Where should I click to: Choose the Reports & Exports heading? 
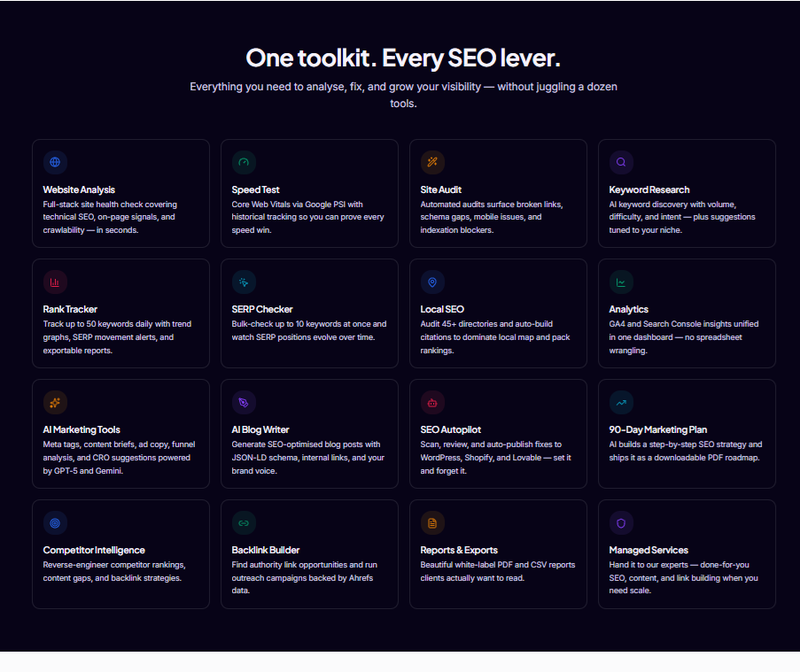(459, 550)
